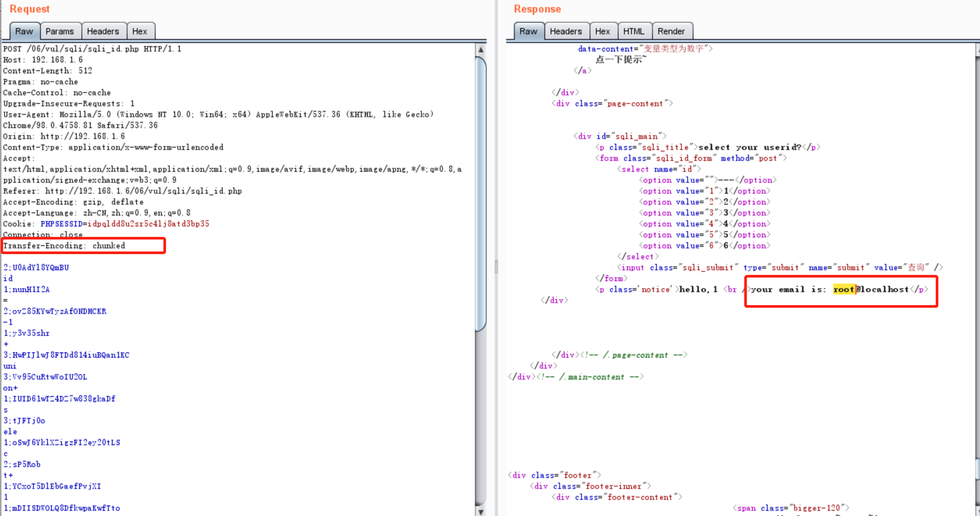Click the Content-Type header line
This screenshot has width=980, height=516.
pos(113,147)
